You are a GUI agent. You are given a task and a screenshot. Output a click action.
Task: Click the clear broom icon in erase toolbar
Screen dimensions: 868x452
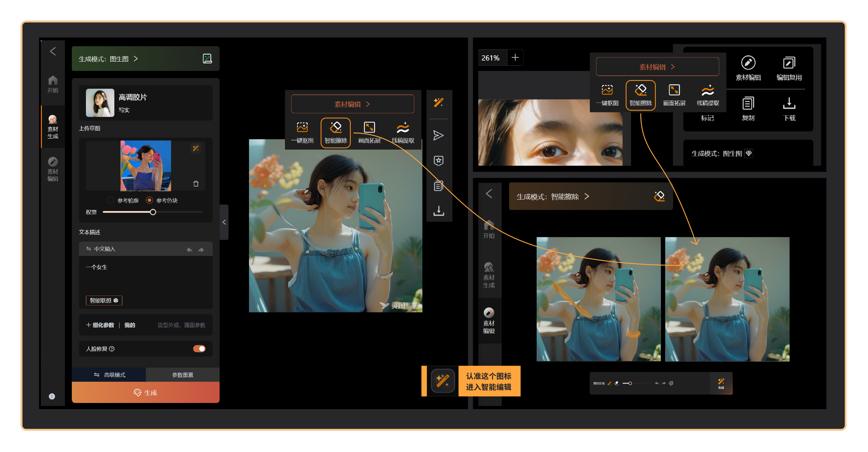point(671,383)
